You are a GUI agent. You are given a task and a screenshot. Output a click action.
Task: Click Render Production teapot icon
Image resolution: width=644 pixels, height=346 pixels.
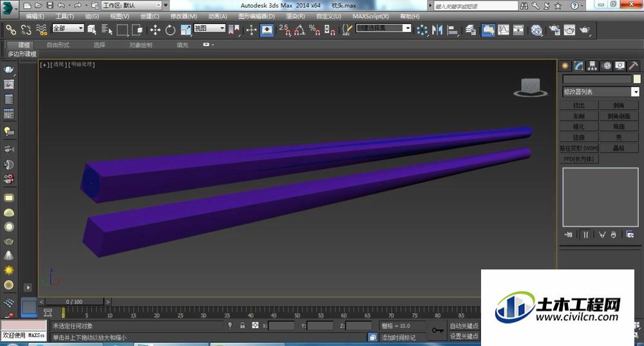585,30
